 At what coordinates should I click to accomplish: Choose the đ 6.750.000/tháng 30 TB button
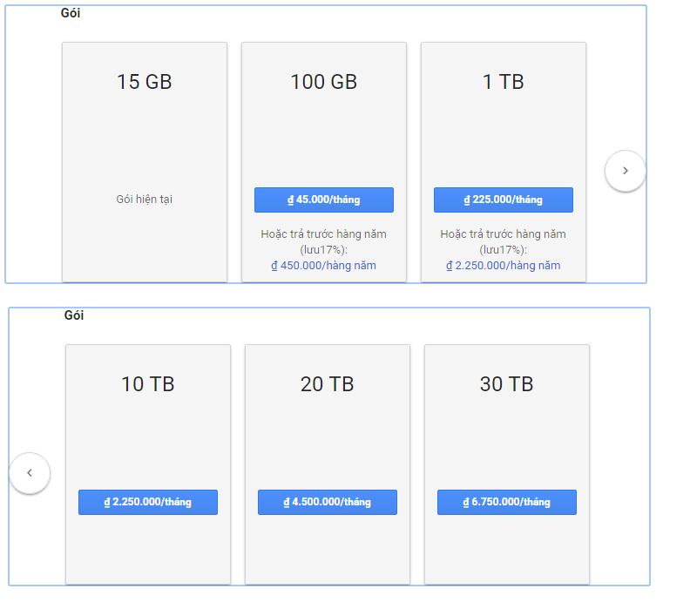(507, 502)
